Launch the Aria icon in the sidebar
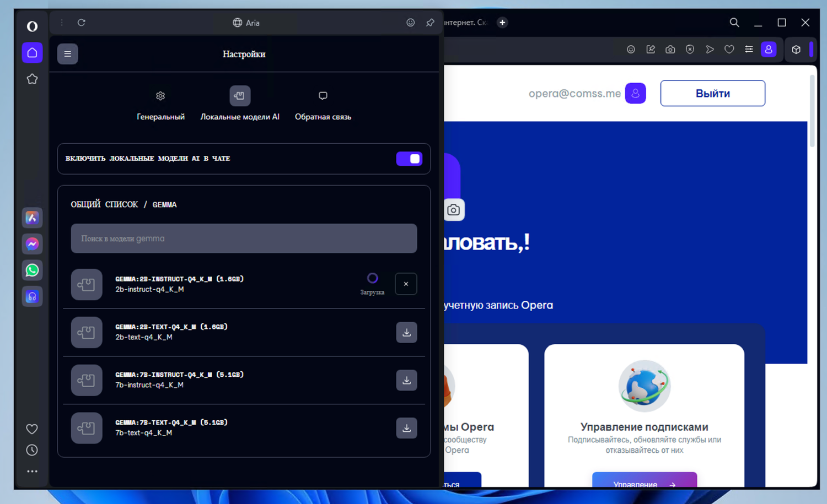Screen dimensions: 827x504 click(x=32, y=218)
